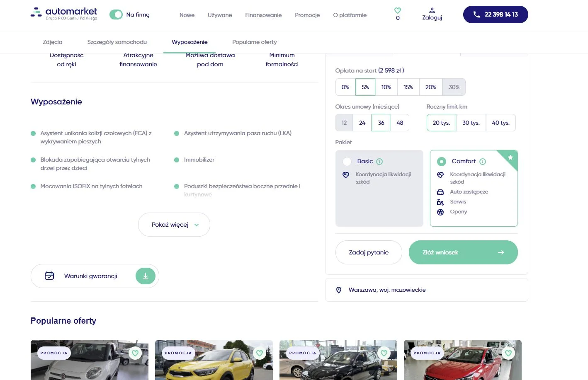Choose 36-month contract period
Screen dimensions: 588x380
point(381,123)
